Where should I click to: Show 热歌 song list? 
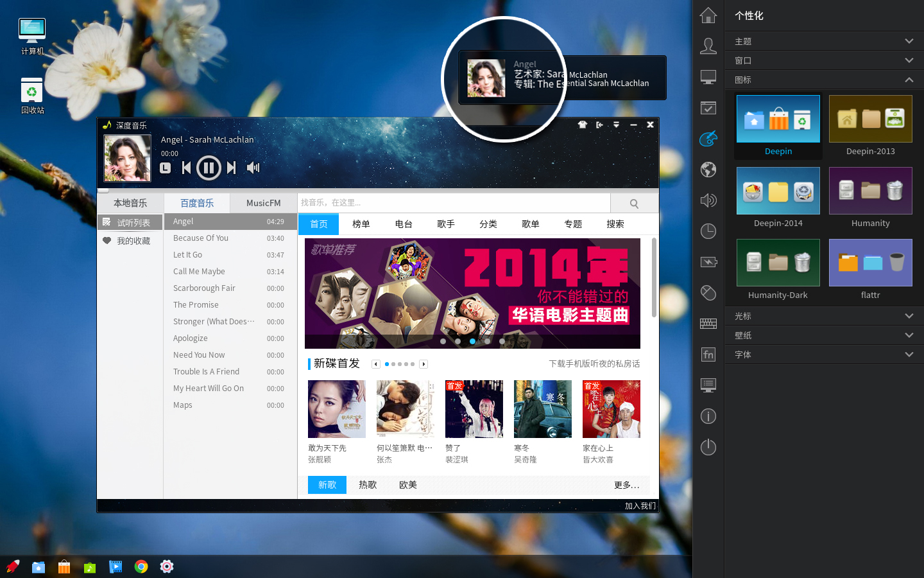(368, 485)
